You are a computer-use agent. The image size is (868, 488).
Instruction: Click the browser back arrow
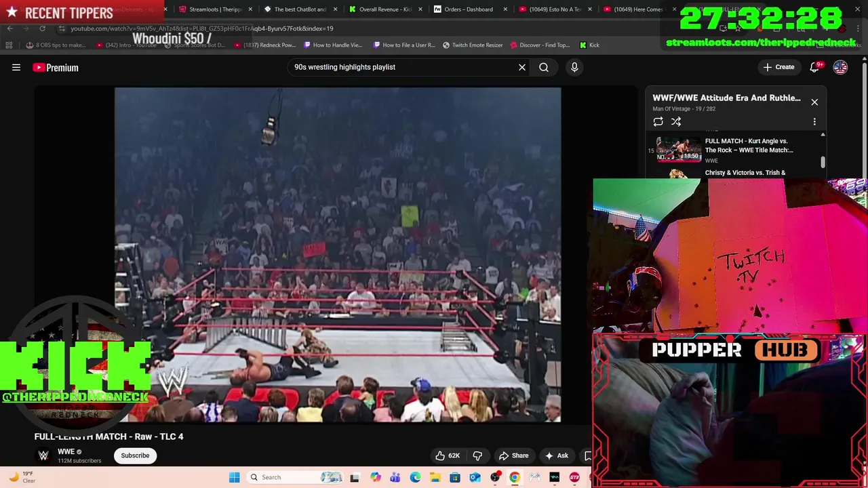[9, 28]
